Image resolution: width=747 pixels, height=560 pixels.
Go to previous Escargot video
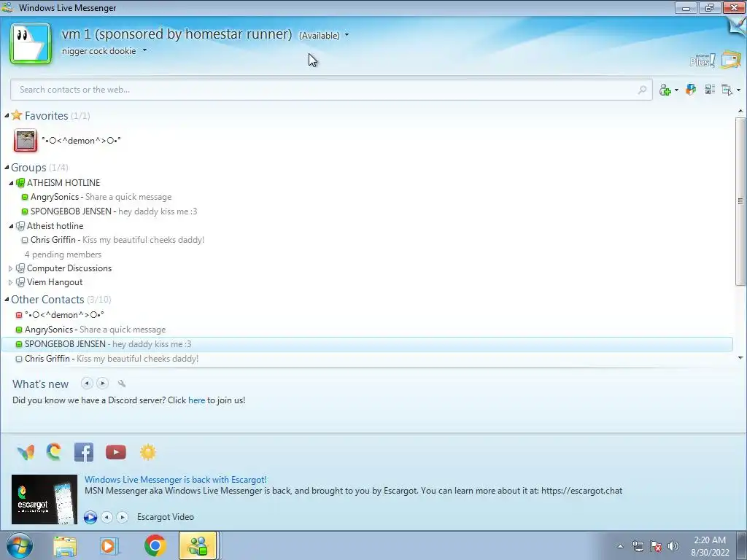[107, 517]
